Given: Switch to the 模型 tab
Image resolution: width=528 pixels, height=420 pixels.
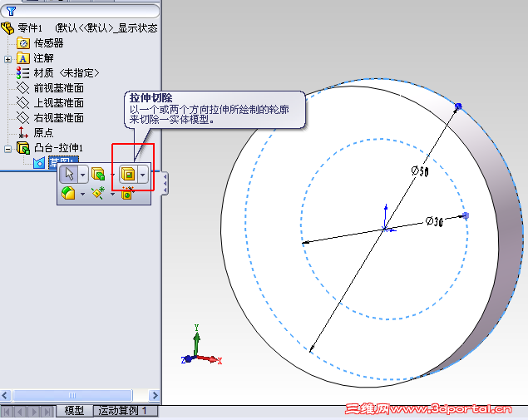Looking at the screenshot, I should 74,411.
